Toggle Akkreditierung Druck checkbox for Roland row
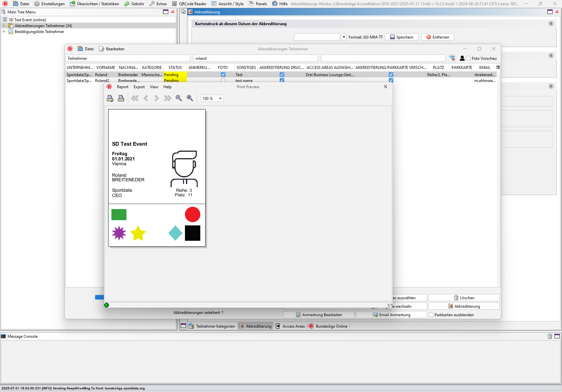 click(x=282, y=74)
